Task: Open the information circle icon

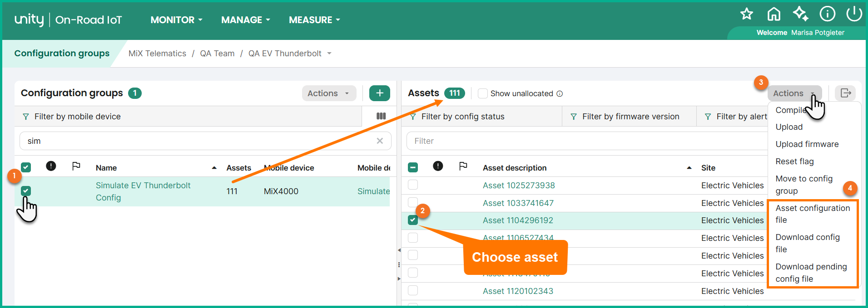Action: [x=827, y=14]
